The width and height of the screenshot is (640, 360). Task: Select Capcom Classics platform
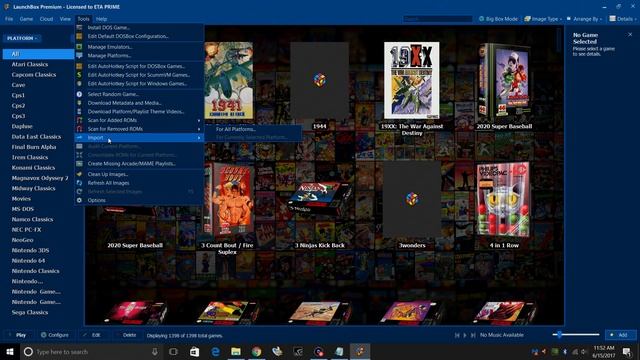point(33,75)
